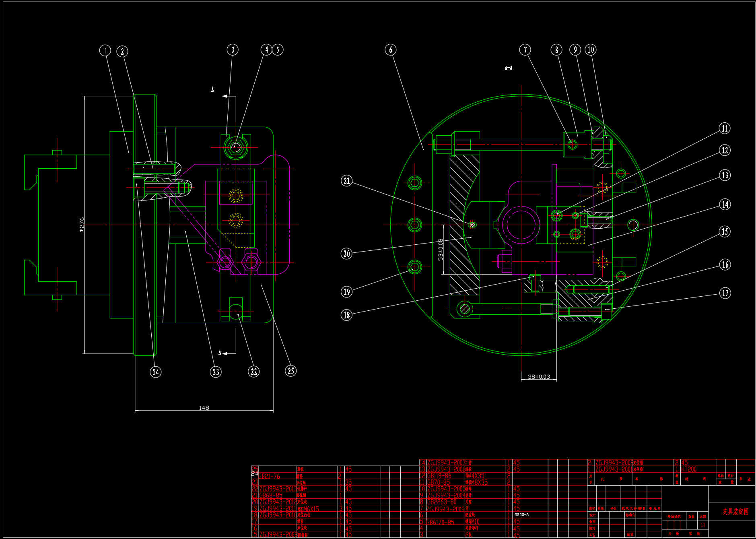Click the ZGJ9943-2001 code cell
The height and width of the screenshot is (539, 756).
pos(614,469)
